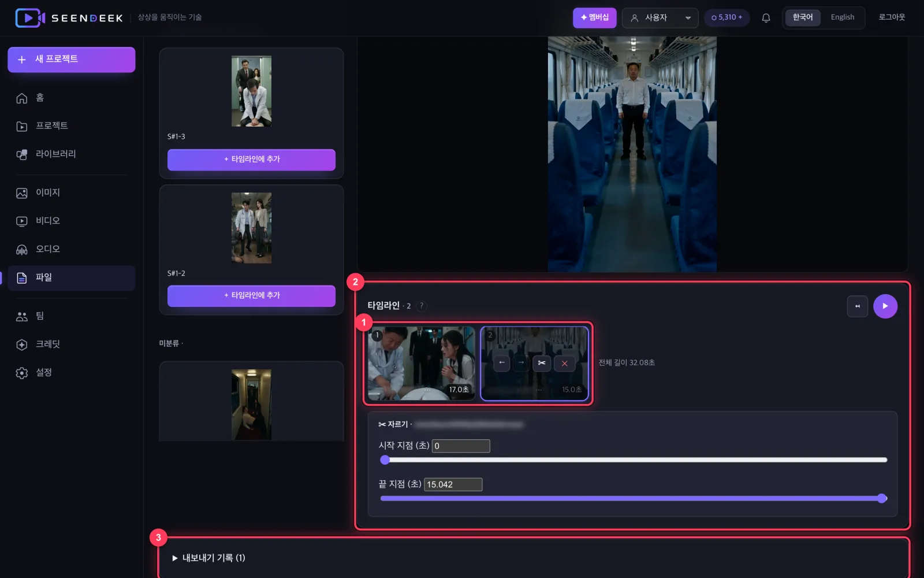Move clip 2 left with arrow icon
The image size is (924, 578).
pyautogui.click(x=501, y=363)
